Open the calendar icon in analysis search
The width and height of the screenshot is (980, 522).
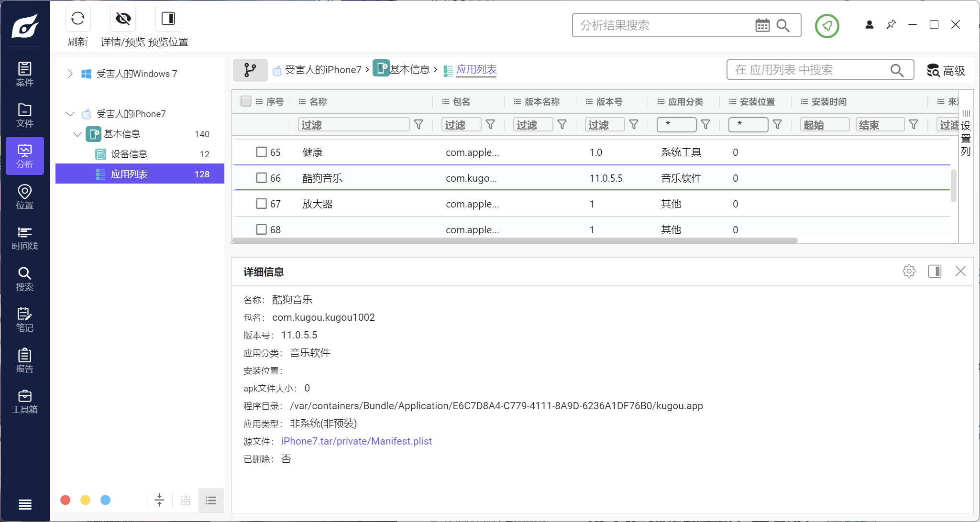click(x=762, y=25)
